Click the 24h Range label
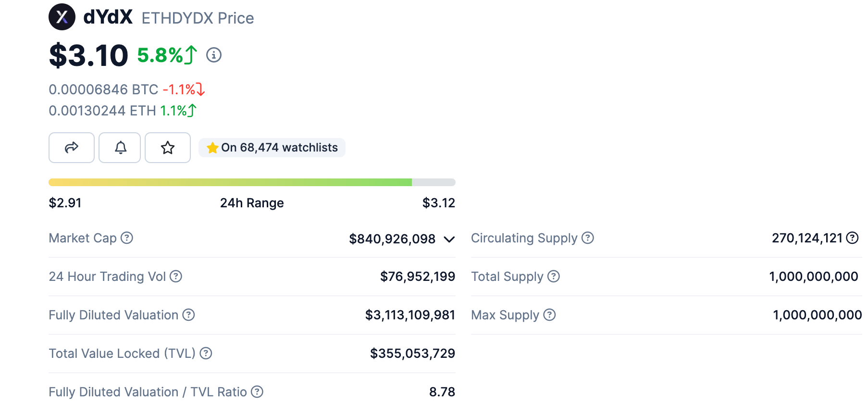The image size is (868, 405). pyautogui.click(x=252, y=203)
